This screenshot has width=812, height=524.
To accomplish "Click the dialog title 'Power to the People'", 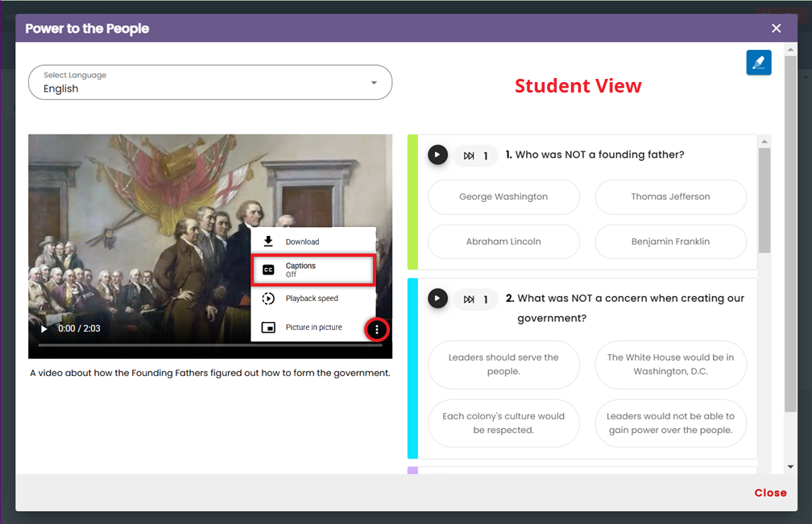I will (x=87, y=28).
